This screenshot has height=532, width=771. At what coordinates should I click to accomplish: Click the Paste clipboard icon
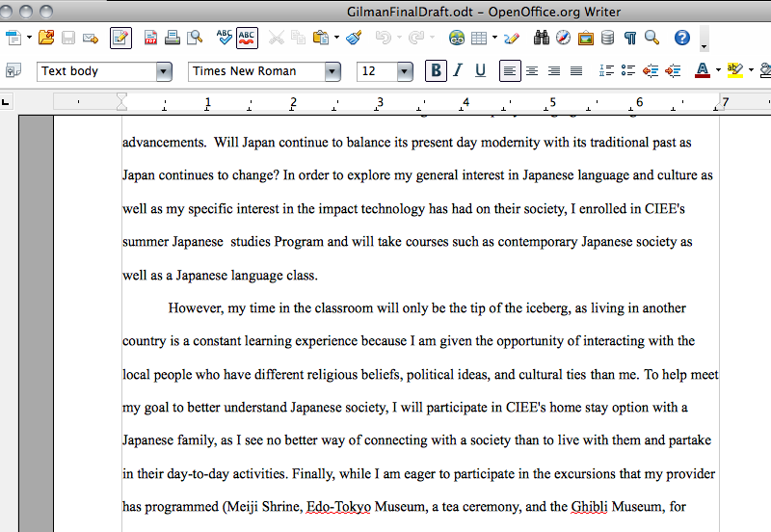(321, 38)
